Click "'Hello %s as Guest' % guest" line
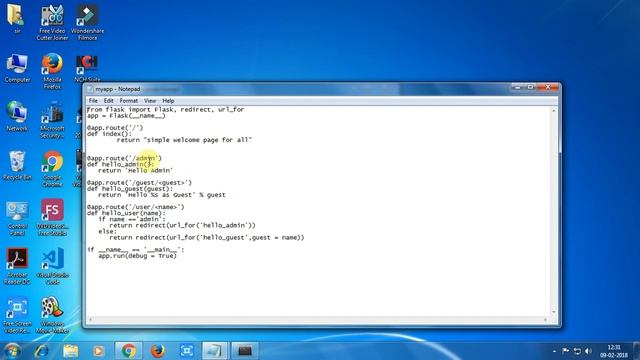This screenshot has height=360, width=640. [x=175, y=195]
